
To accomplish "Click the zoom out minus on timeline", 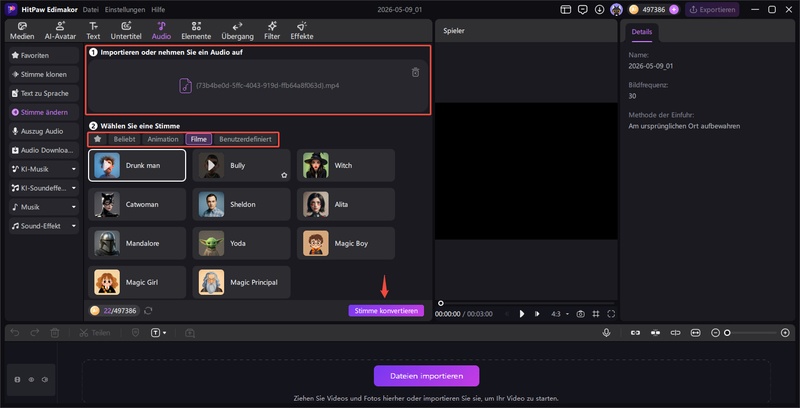I will click(x=715, y=333).
